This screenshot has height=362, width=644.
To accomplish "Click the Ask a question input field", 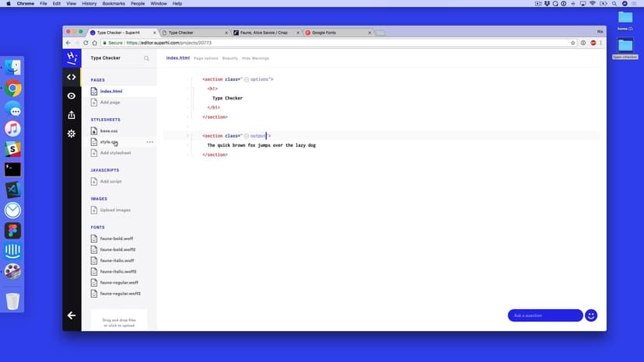I will click(x=544, y=315).
